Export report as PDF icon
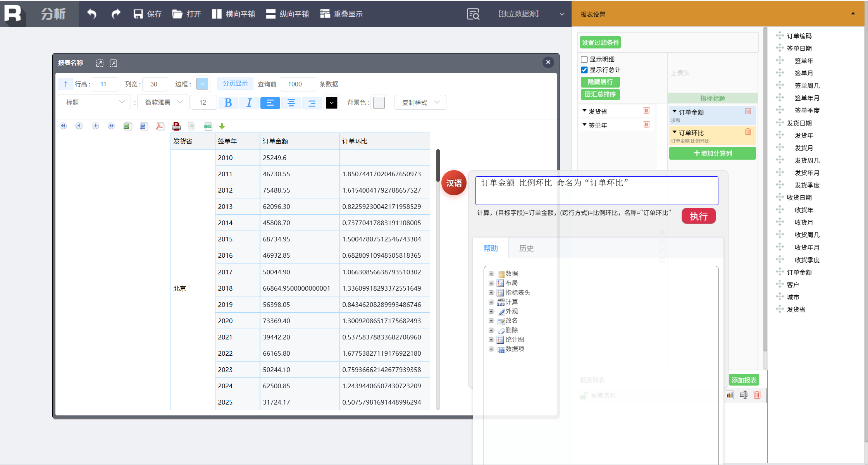Screen dimensions: 868x465 [x=160, y=126]
